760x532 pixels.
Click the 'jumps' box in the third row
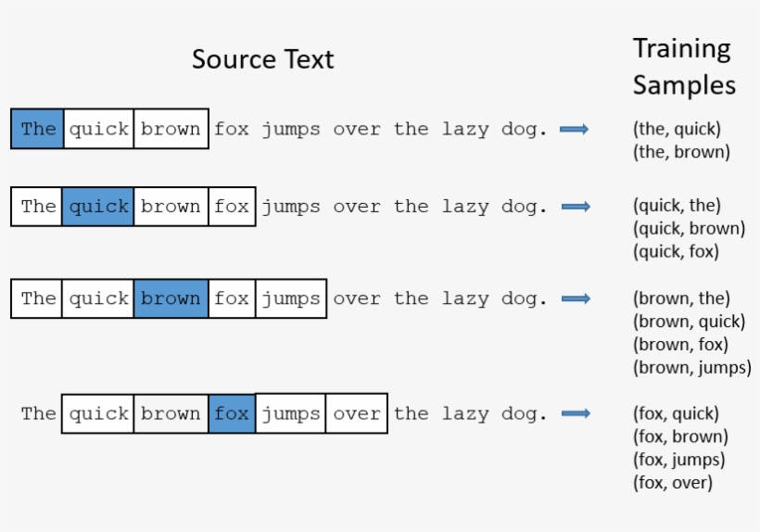[291, 298]
